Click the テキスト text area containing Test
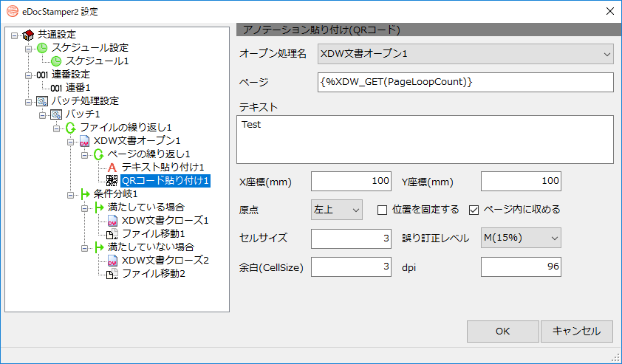The image size is (622, 364). click(x=425, y=140)
